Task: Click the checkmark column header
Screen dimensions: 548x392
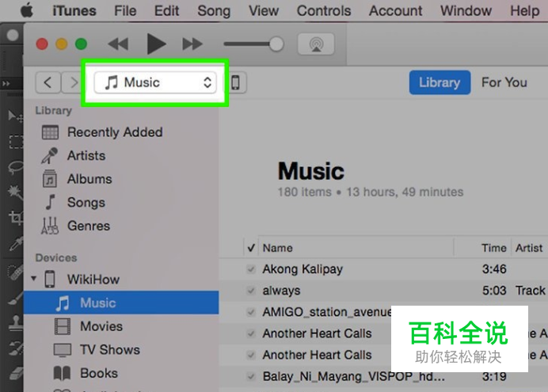Action: (x=251, y=248)
